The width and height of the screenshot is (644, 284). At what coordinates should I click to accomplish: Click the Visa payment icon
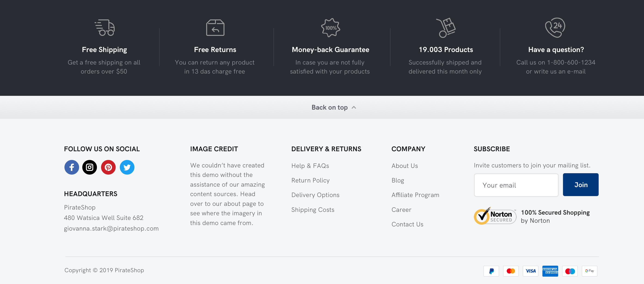click(531, 271)
